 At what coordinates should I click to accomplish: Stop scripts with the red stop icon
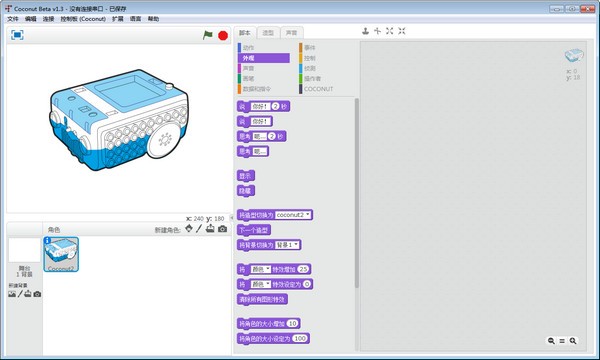click(223, 36)
